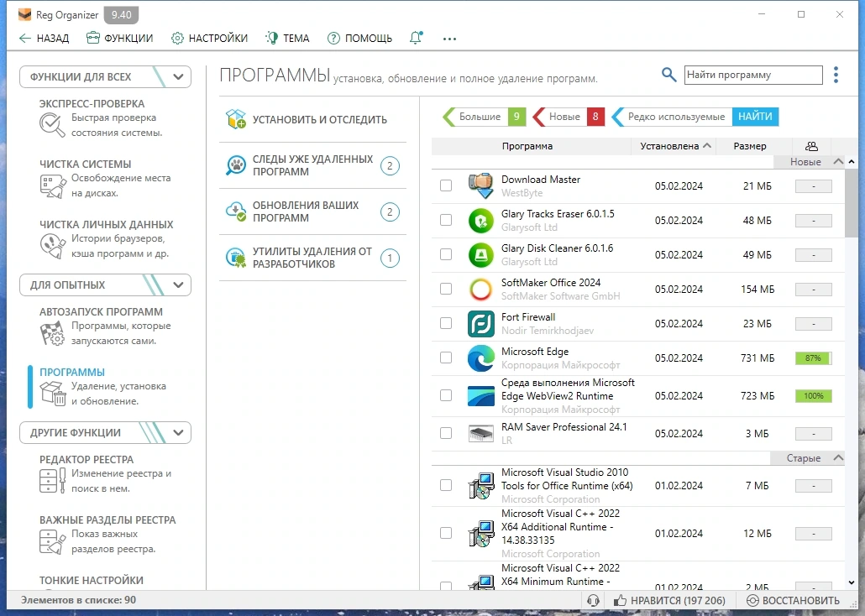865x616 pixels.
Task: Click the magnifier search icon near Найти программу
Action: tap(668, 75)
